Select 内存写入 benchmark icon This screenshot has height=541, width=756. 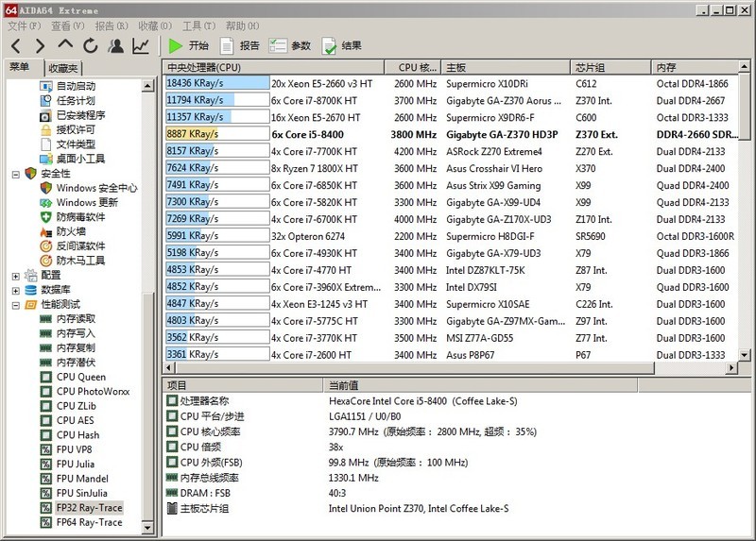pyautogui.click(x=45, y=333)
